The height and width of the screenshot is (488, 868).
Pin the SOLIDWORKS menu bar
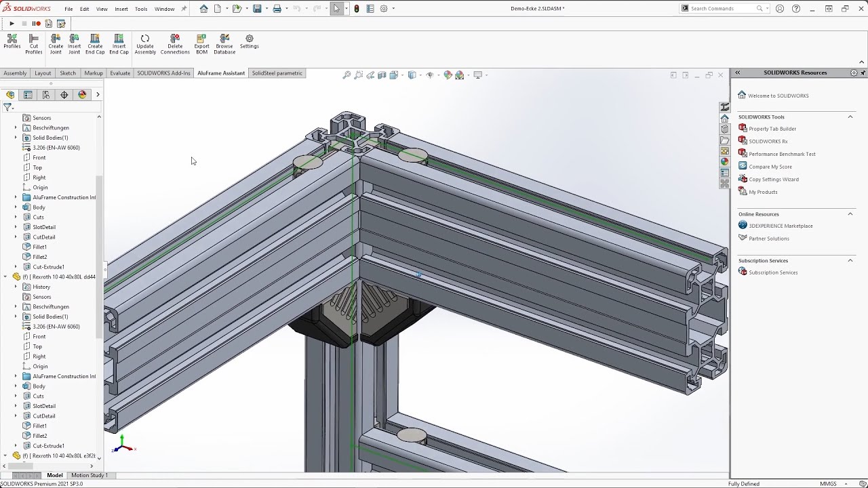184,9
